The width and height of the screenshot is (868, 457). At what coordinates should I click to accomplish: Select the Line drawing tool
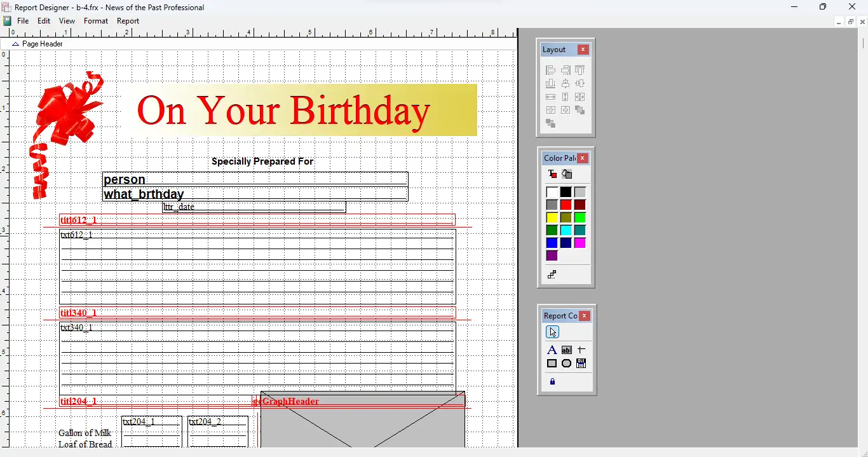581,350
